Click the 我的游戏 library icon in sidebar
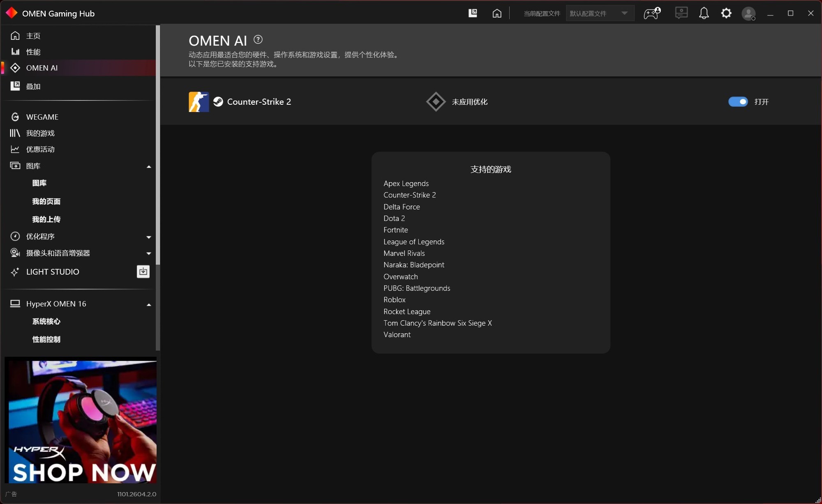The image size is (822, 504). (15, 133)
